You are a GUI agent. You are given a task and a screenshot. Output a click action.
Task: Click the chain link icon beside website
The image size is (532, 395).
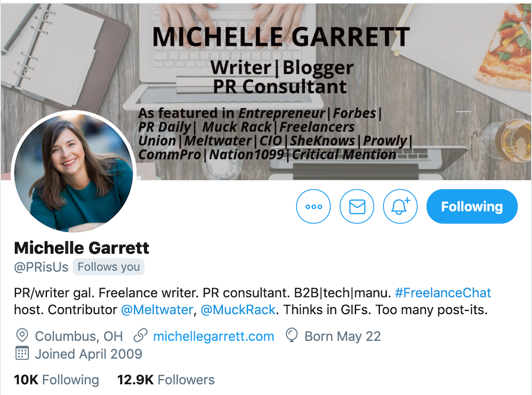pos(140,335)
